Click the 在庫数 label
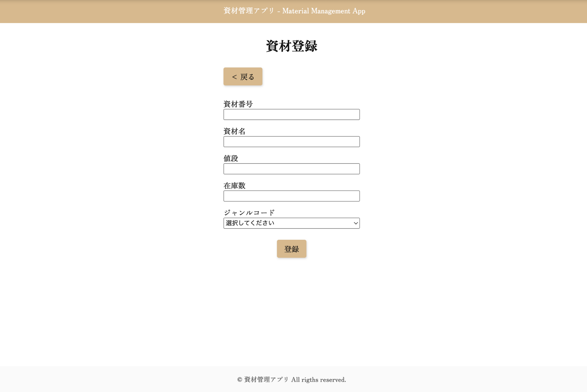The height and width of the screenshot is (392, 587). tap(234, 186)
